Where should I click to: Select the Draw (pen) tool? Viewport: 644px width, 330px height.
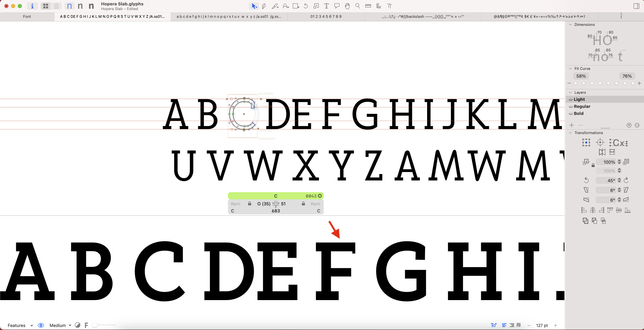click(264, 6)
